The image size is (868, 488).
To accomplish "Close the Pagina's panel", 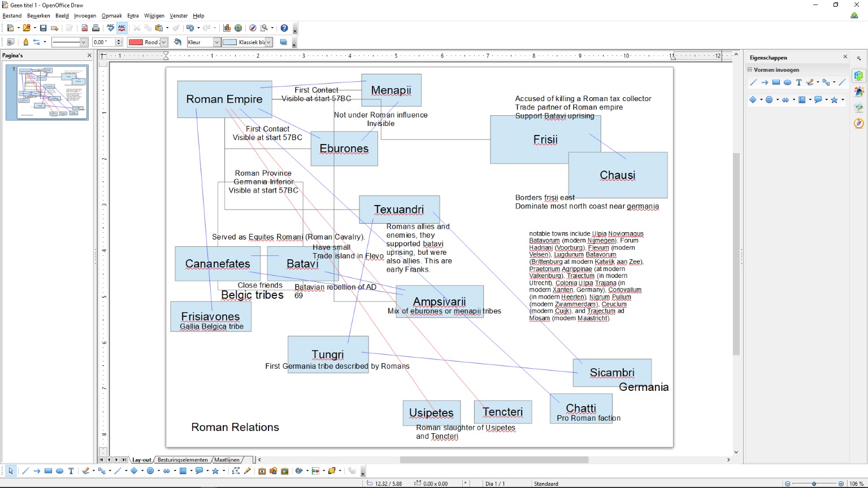I will 89,55.
